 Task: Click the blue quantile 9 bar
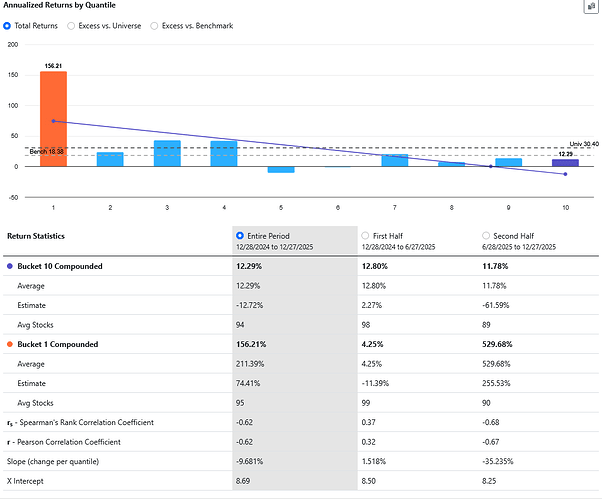[508, 163]
